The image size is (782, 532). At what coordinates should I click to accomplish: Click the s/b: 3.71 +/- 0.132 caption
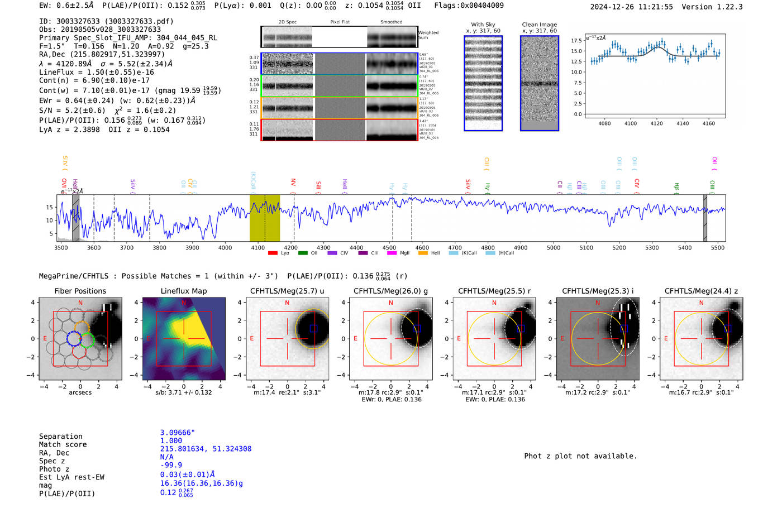click(x=184, y=392)
